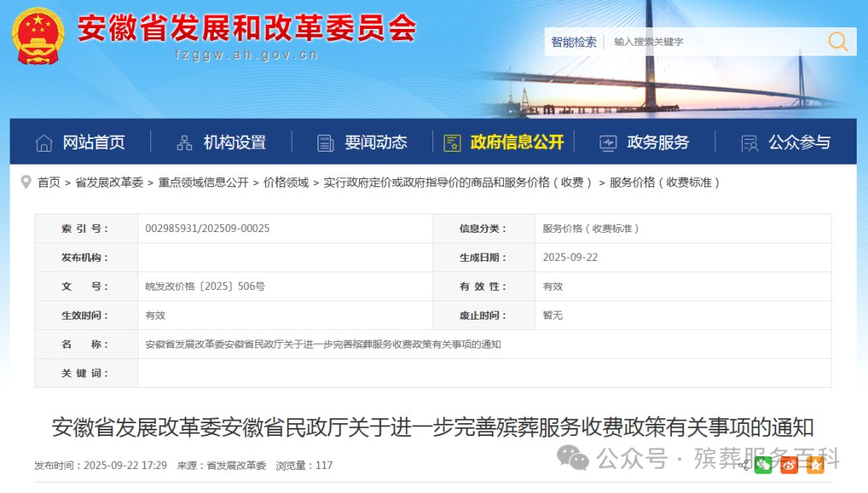Share the page to Sina Weibo
Screen dimensions: 868x493
[789, 465]
